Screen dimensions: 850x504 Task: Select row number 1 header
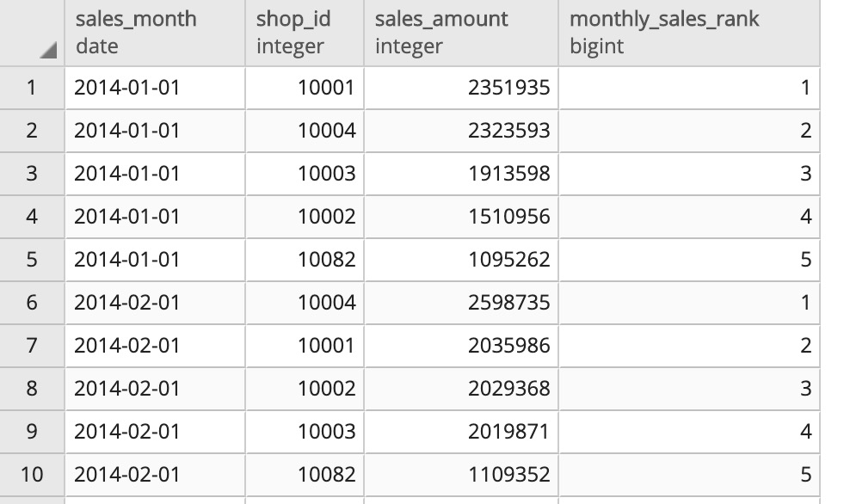32,88
